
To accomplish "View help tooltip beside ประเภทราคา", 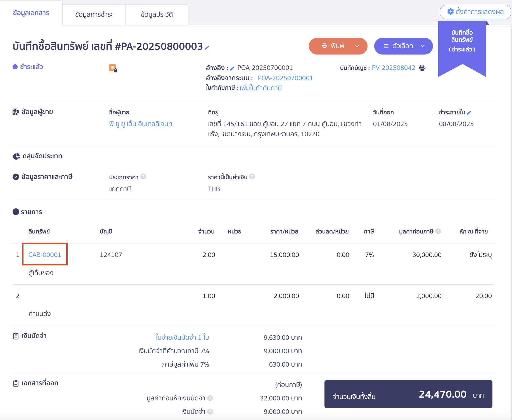I will pos(143,176).
